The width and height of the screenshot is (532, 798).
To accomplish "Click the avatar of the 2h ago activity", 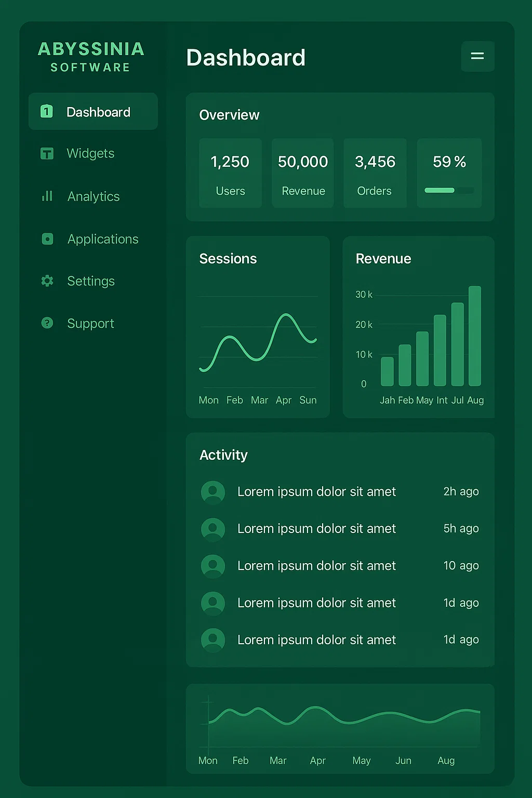I will tap(213, 492).
